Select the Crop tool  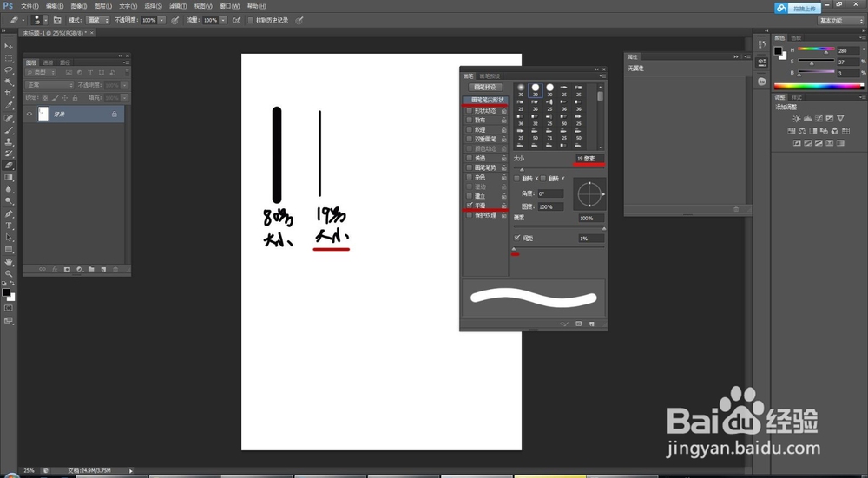pyautogui.click(x=9, y=94)
